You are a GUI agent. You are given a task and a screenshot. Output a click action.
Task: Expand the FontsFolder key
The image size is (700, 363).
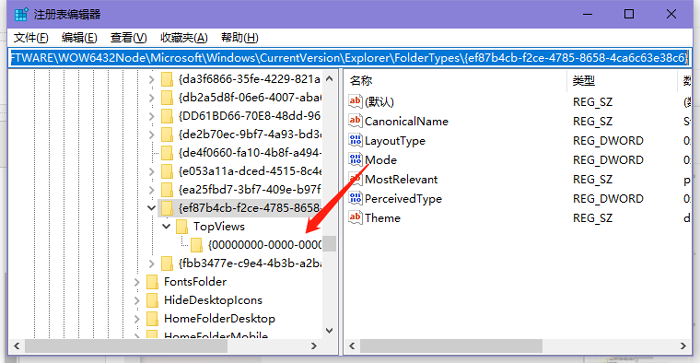tap(137, 282)
